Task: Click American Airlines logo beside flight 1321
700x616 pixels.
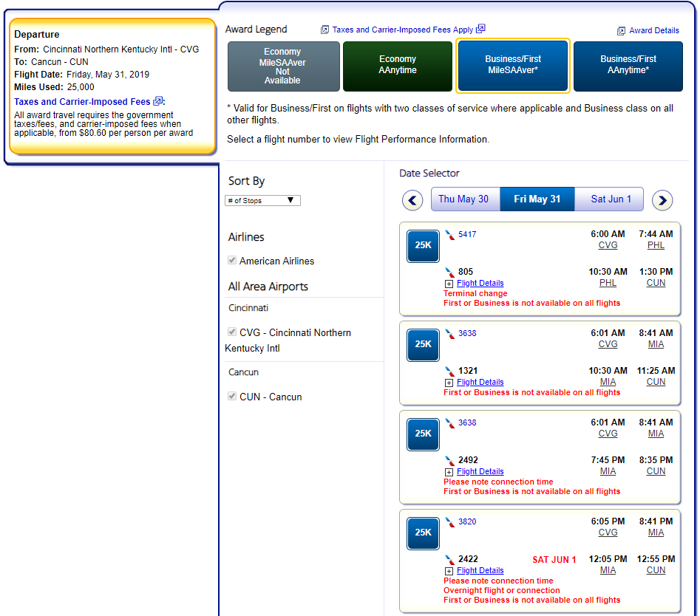Action: pyautogui.click(x=449, y=371)
